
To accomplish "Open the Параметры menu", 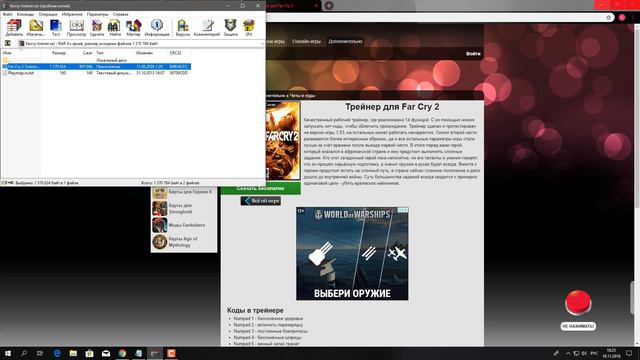I will (x=98, y=14).
